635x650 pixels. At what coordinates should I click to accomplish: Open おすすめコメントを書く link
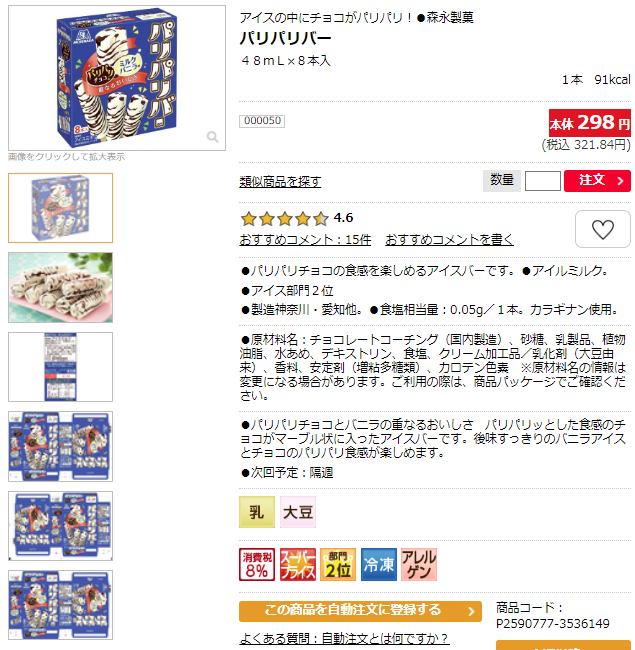tap(449, 240)
